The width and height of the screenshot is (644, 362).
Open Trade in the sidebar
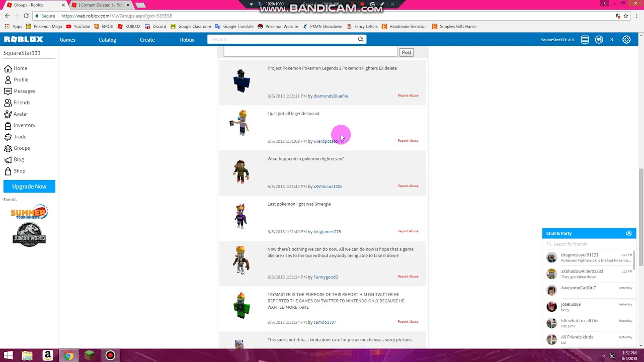point(15,137)
